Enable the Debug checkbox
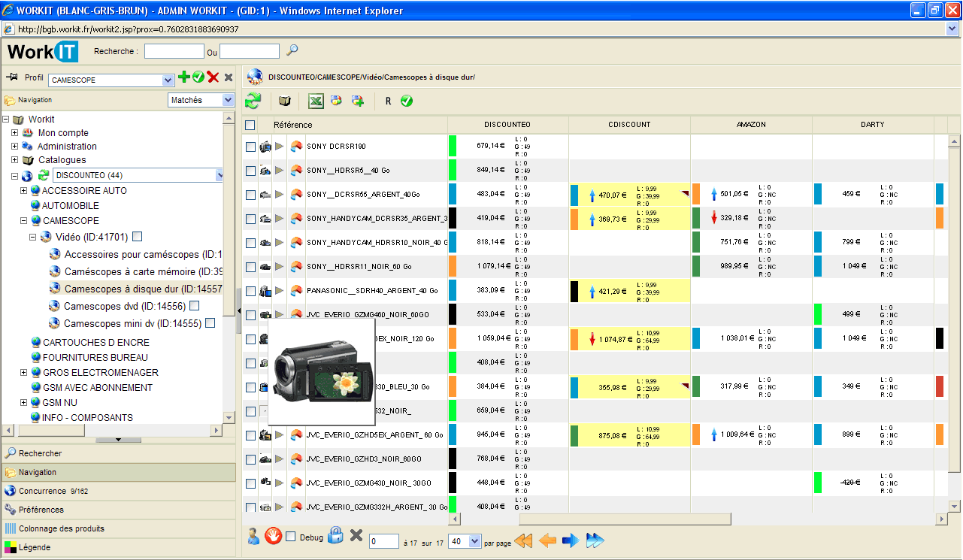 coord(291,537)
